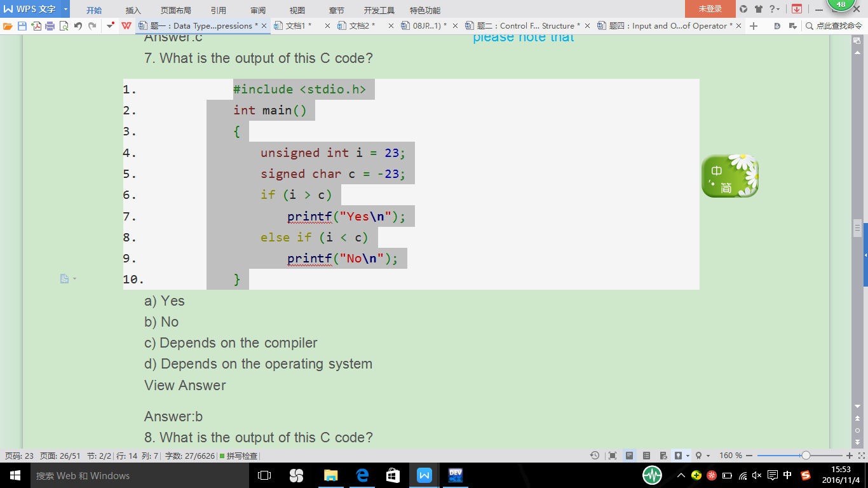Click the Print icon
The height and width of the screenshot is (488, 868).
(50, 26)
